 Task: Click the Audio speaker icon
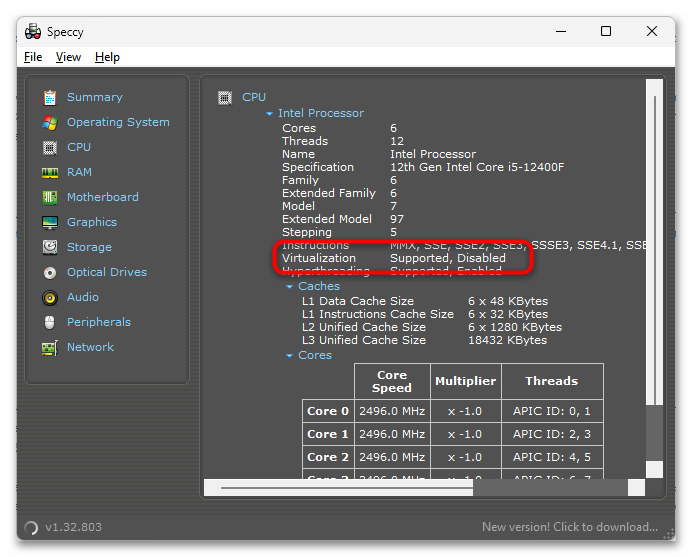[x=50, y=298]
